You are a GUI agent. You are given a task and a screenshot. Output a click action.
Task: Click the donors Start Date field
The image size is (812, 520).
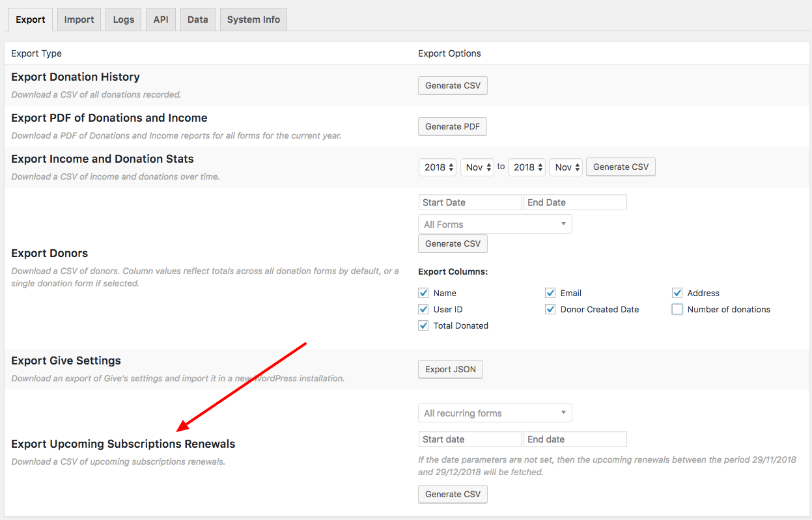[470, 202]
